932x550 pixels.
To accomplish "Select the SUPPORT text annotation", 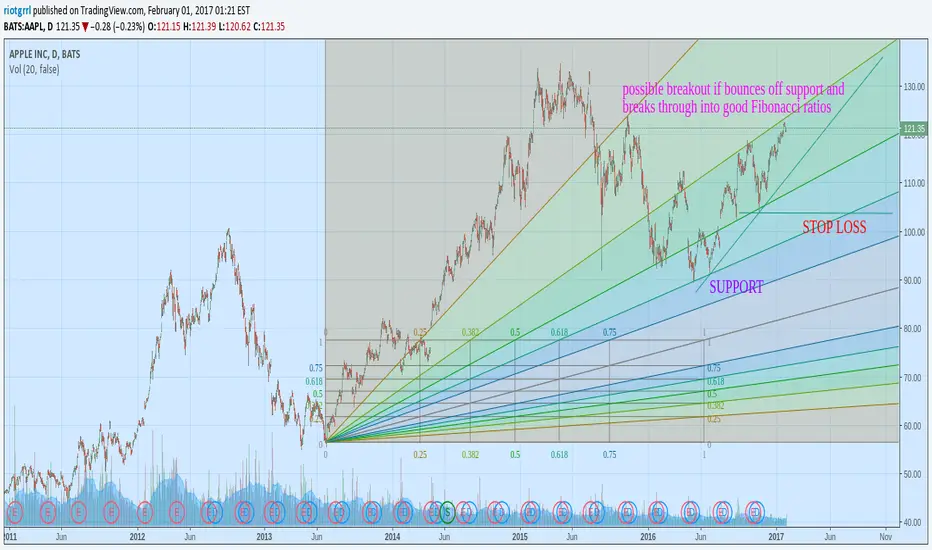I will [x=736, y=287].
